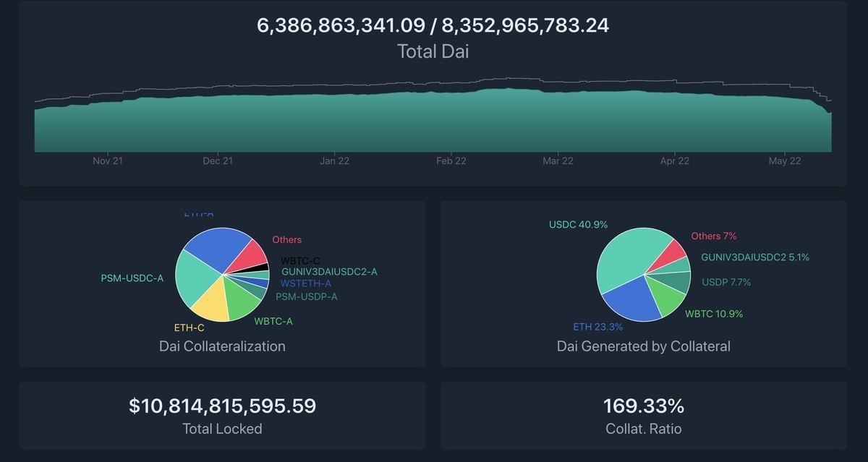This screenshot has width=868, height=462.
Task: Click the $10,814,815,595.59 Total Locked value
Action: click(x=222, y=406)
